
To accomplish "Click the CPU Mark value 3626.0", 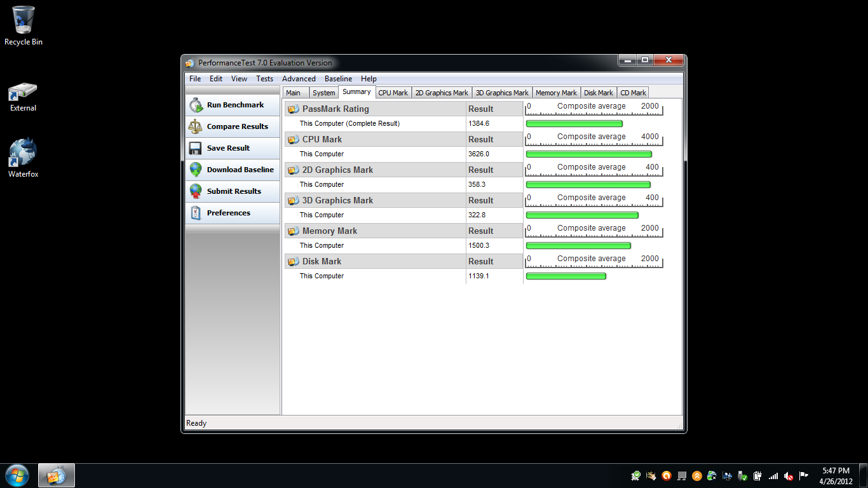I will [478, 154].
